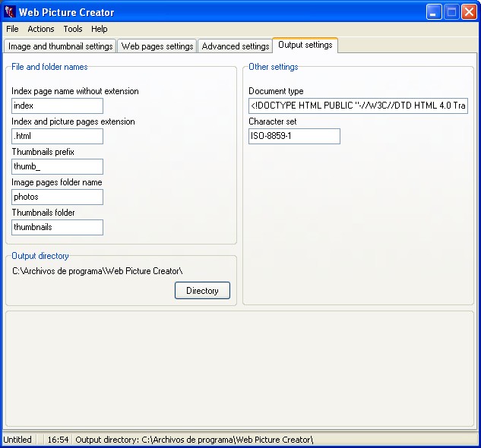This screenshot has height=448, width=481.
Task: Click the Untitled status bar entry
Action: pyautogui.click(x=17, y=440)
